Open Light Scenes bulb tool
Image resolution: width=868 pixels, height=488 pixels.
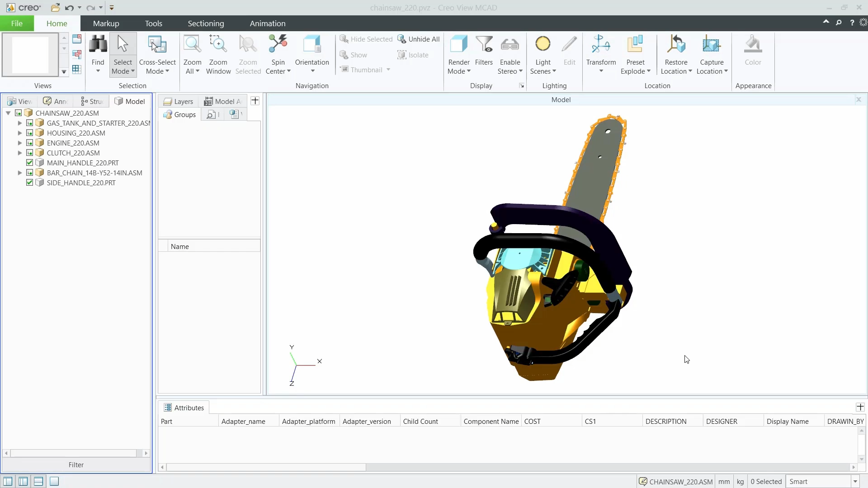point(543,44)
